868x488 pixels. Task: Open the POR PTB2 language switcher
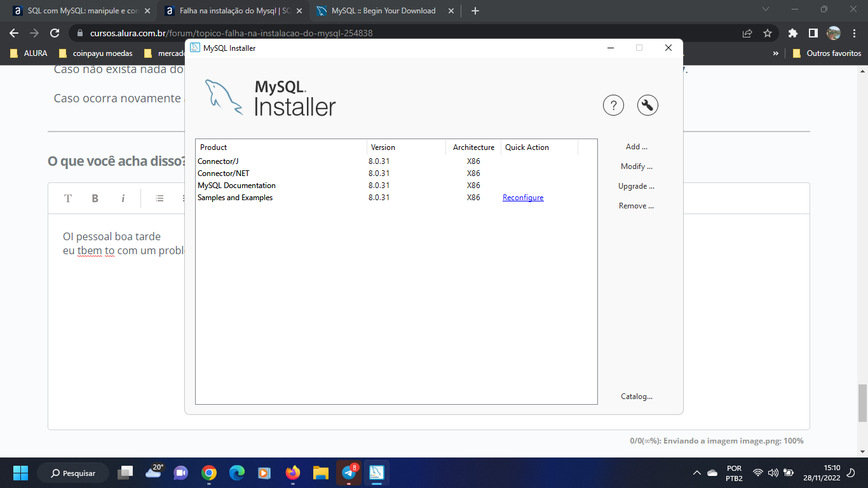[x=734, y=473]
